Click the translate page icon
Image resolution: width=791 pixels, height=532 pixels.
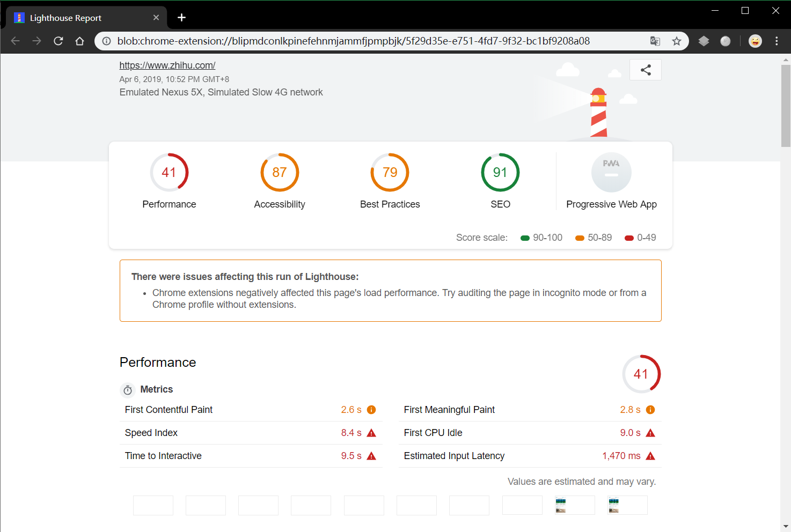tap(655, 41)
